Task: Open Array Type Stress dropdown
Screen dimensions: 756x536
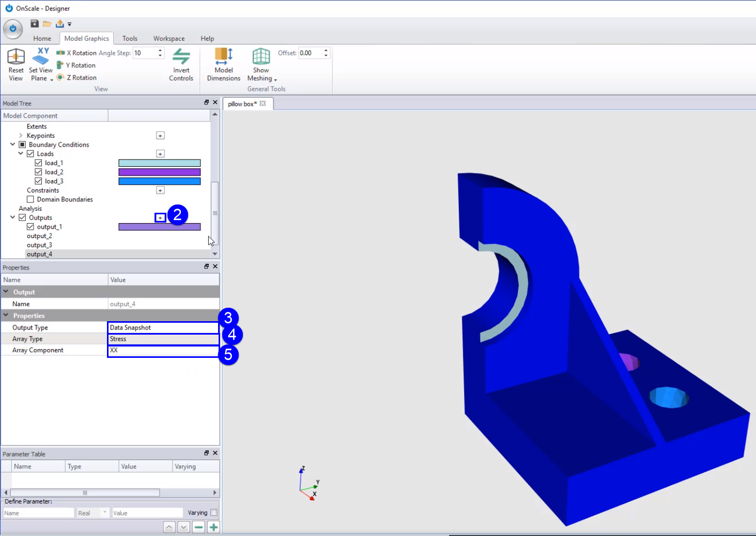Action: pyautogui.click(x=163, y=339)
